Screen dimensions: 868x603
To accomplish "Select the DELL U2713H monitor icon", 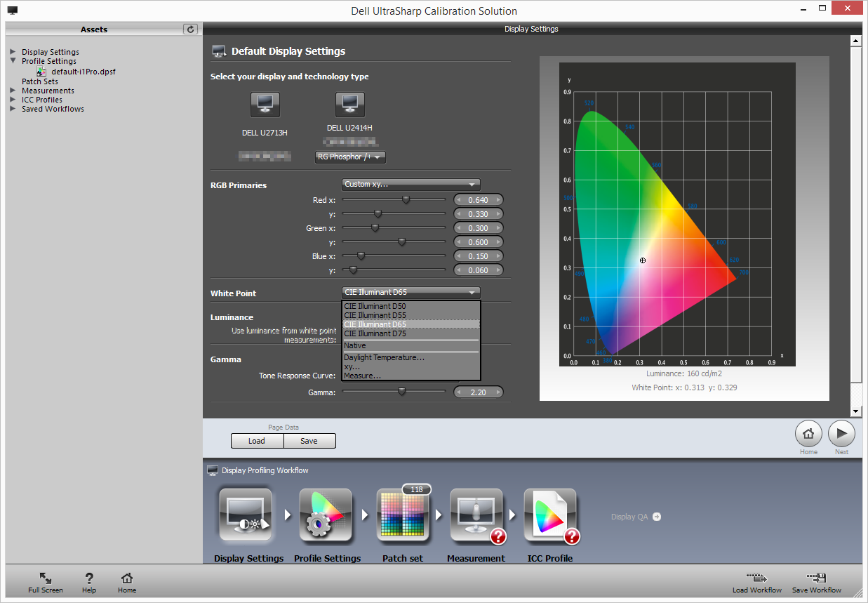I will click(x=265, y=104).
